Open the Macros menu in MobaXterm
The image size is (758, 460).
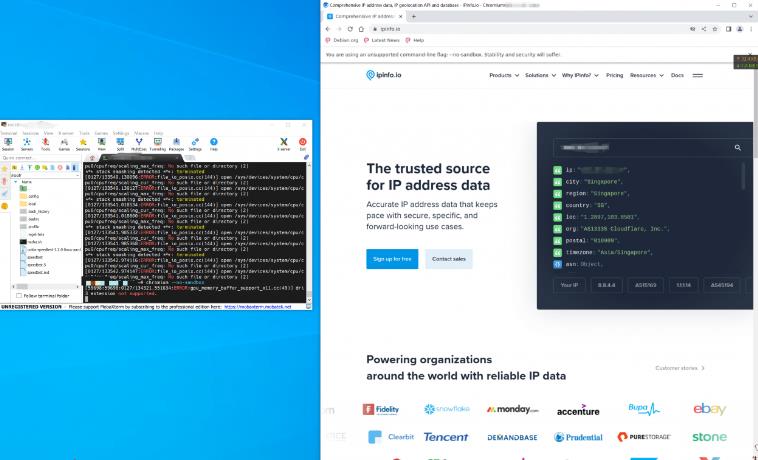click(141, 133)
